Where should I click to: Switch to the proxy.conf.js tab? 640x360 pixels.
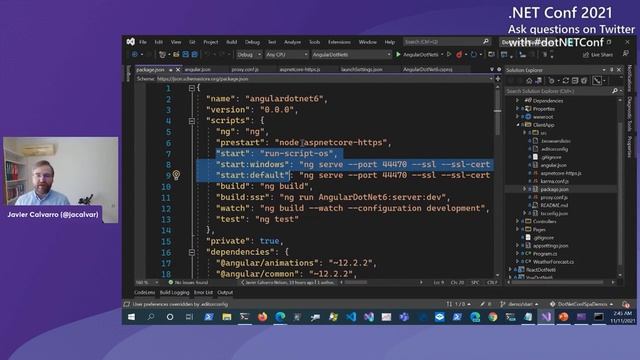[x=245, y=69]
